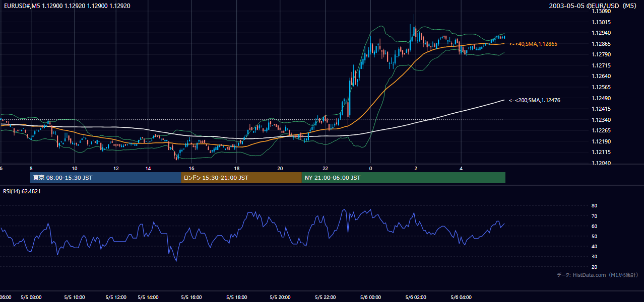Click the 200 SMA label reading 1.12476
This screenshot has height=302, width=644.
tap(535, 100)
